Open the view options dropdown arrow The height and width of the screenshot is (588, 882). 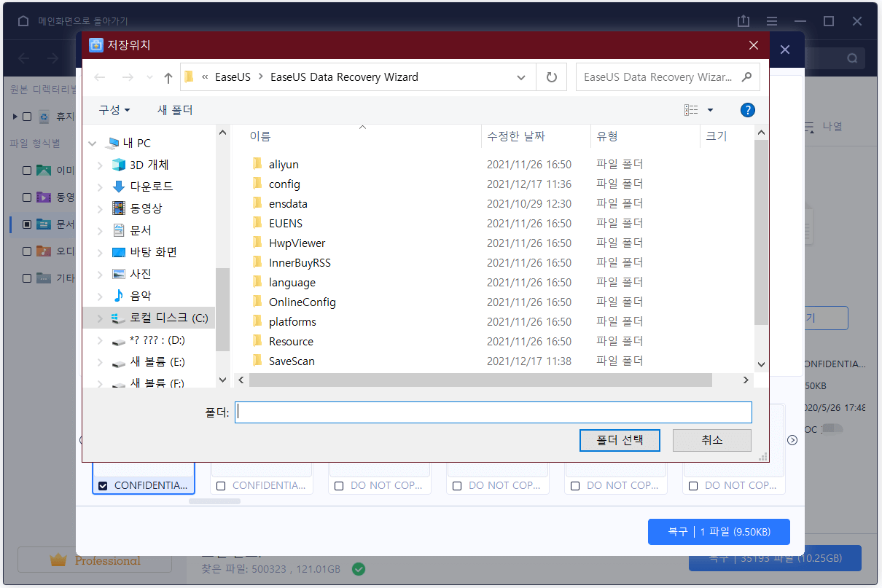(x=710, y=110)
